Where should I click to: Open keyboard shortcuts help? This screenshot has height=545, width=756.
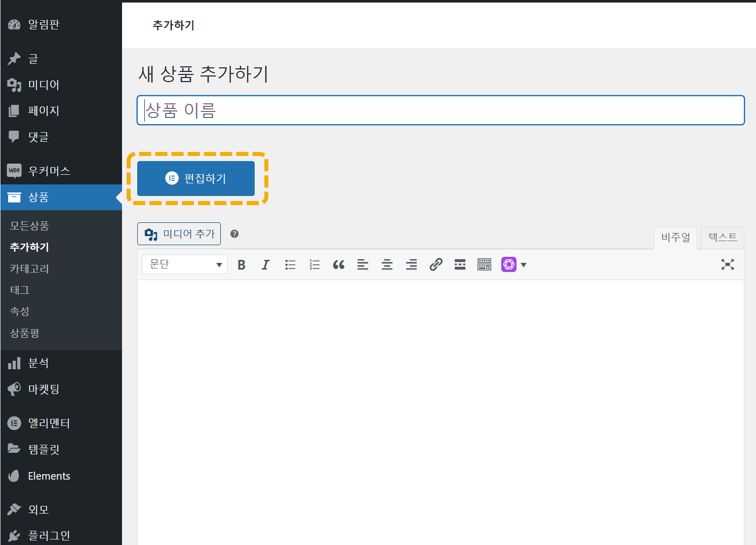[484, 264]
